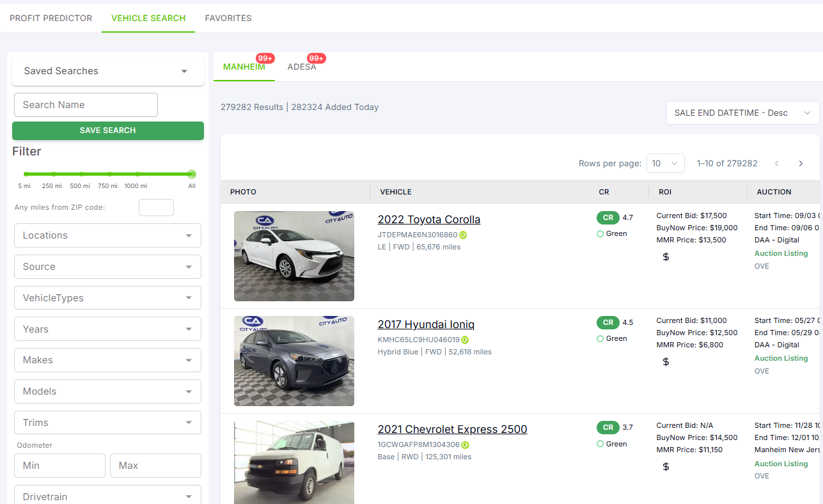
Task: Open the 2022 Toyota Corolla listing link
Action: point(428,219)
